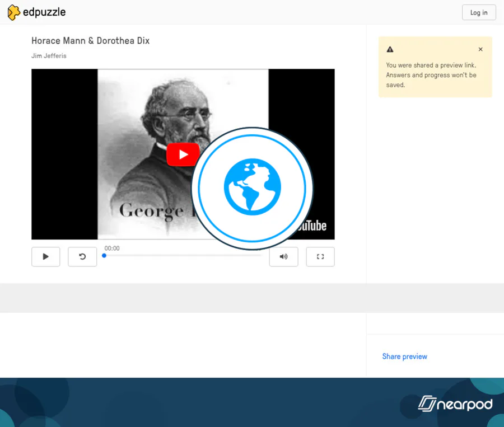Image resolution: width=504 pixels, height=427 pixels.
Task: Click the blue progress handle on timeline
Action: [x=104, y=256]
